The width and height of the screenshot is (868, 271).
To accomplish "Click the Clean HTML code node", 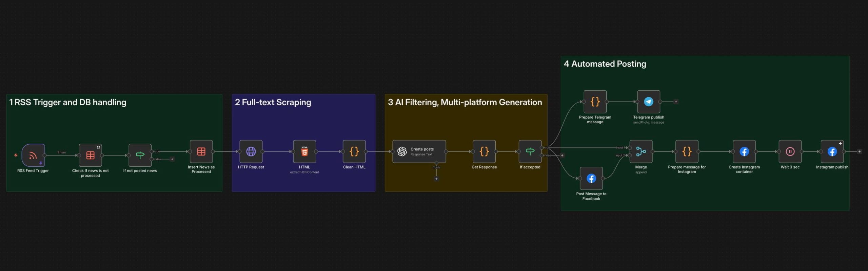I will [x=354, y=151].
